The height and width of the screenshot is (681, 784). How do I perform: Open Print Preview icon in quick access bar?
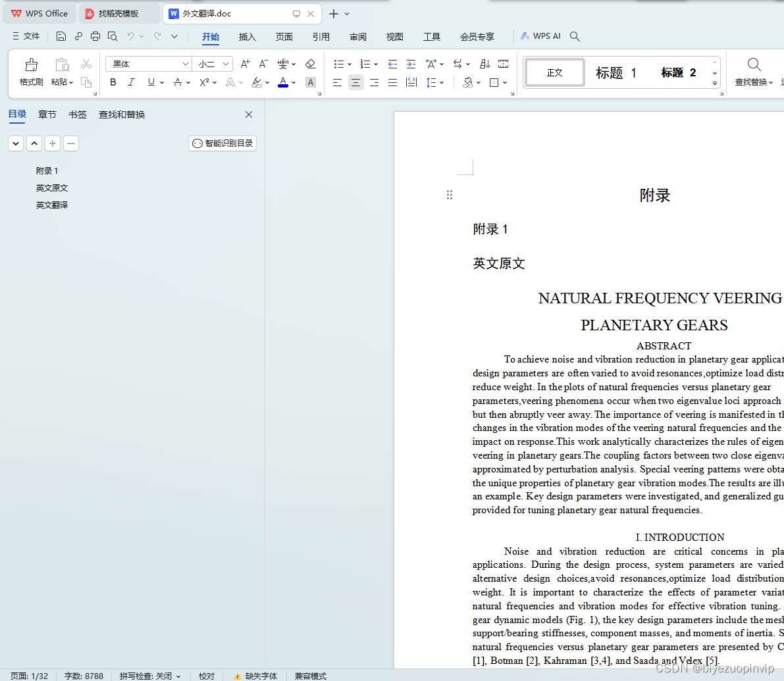(x=113, y=36)
